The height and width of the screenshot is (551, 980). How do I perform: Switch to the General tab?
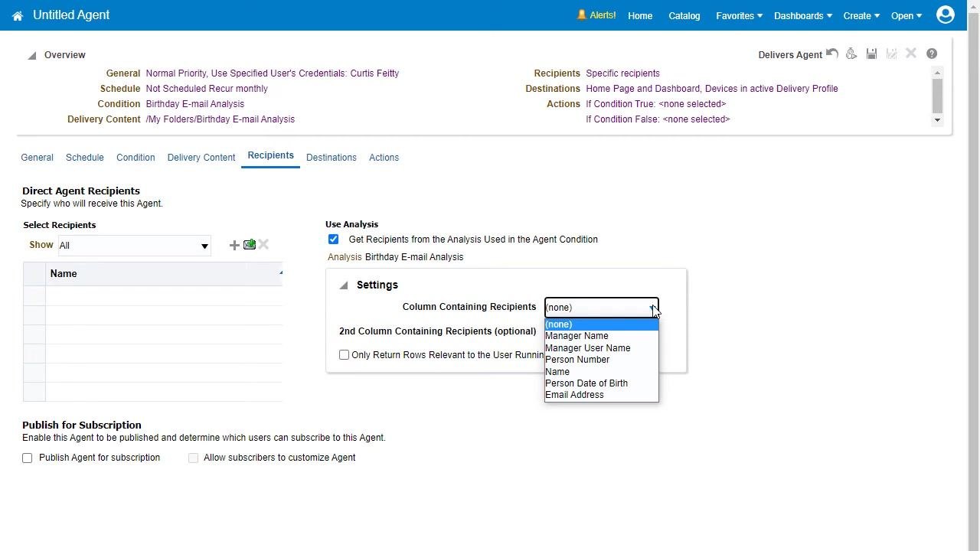pos(37,158)
